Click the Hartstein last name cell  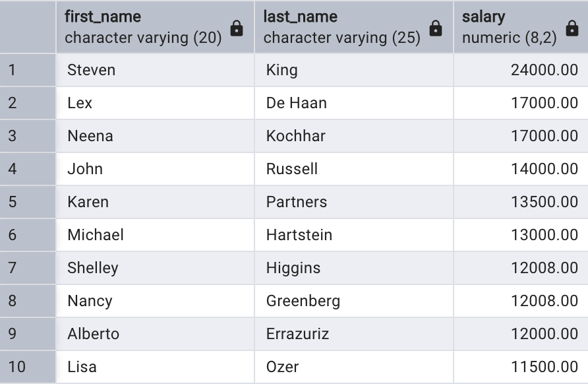(354, 235)
